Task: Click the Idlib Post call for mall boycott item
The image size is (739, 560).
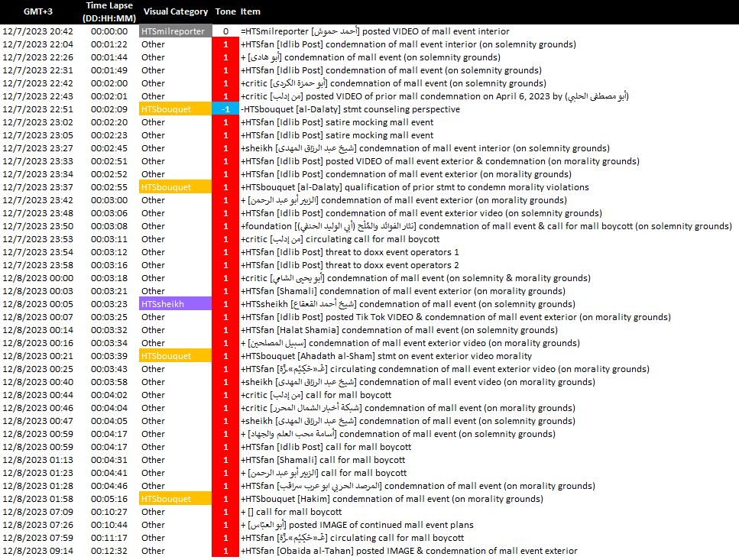Action: point(326,447)
